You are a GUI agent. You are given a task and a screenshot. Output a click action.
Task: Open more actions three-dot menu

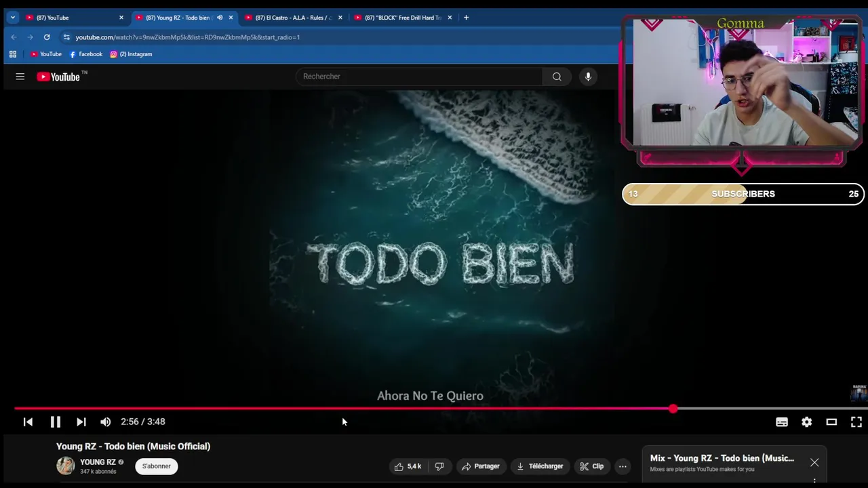[x=623, y=466]
